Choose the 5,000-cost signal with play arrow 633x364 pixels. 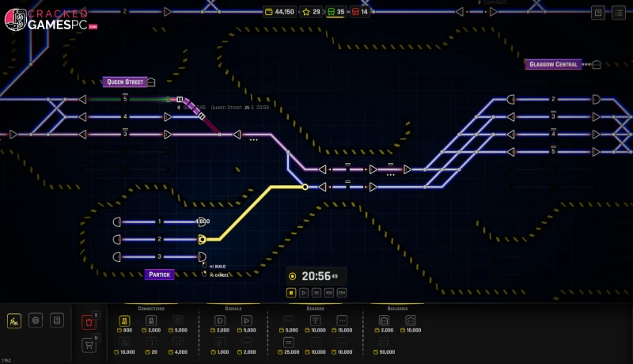248,321
